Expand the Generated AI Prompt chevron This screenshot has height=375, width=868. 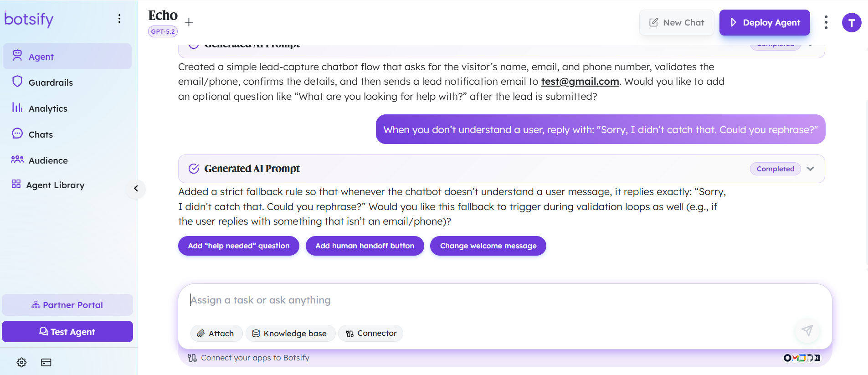tap(810, 169)
